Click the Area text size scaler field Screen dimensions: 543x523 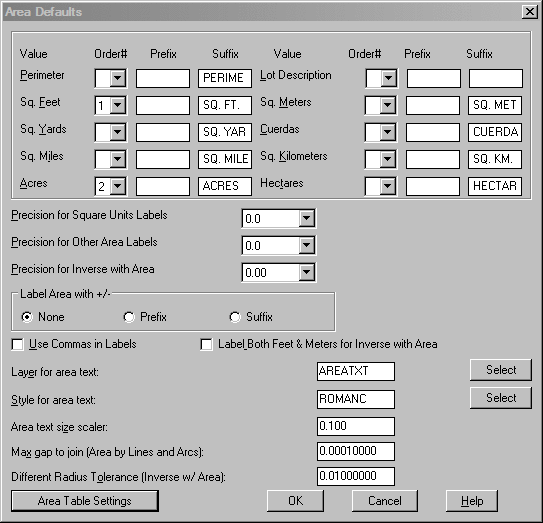pyautogui.click(x=356, y=426)
